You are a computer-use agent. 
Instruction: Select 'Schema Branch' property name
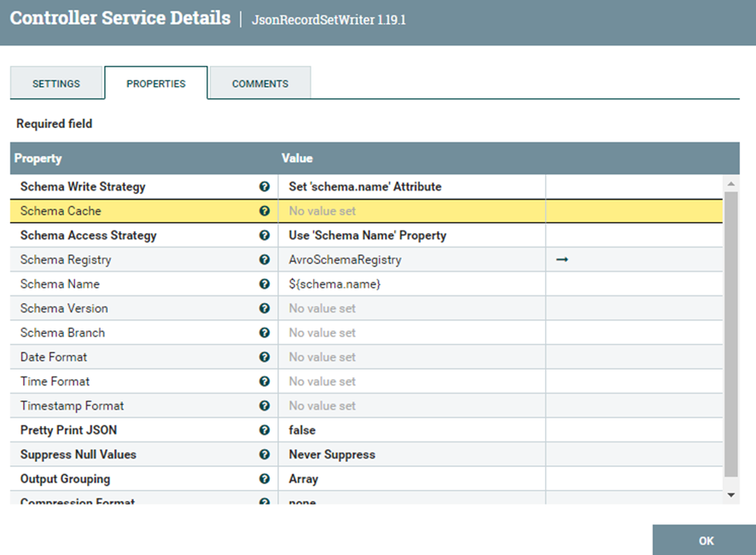[x=62, y=332]
